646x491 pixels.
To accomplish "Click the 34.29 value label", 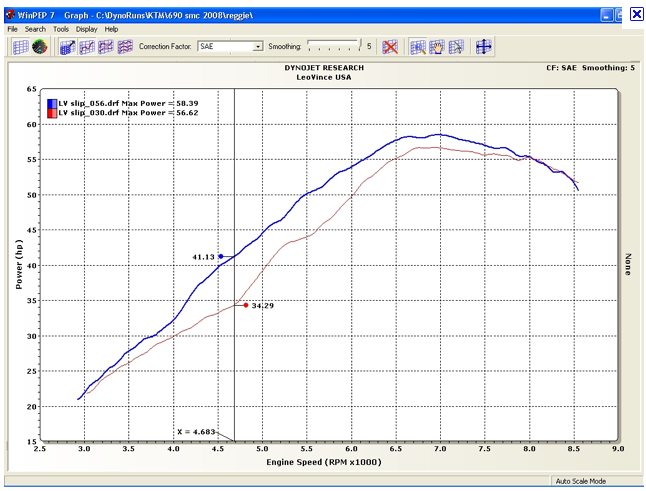I will 263,306.
